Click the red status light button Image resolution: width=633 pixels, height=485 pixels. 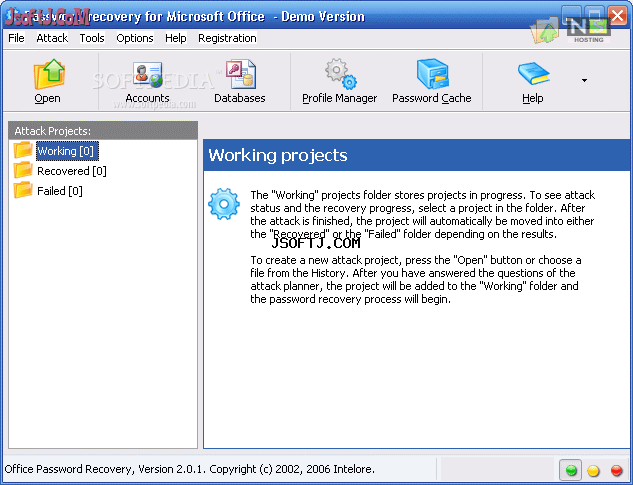[616, 470]
